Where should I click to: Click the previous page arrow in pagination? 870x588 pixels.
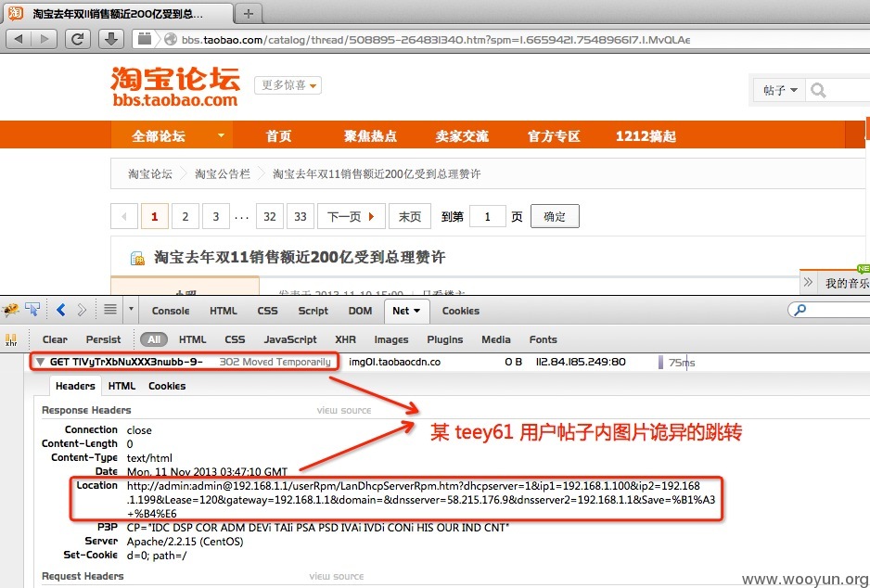click(124, 216)
